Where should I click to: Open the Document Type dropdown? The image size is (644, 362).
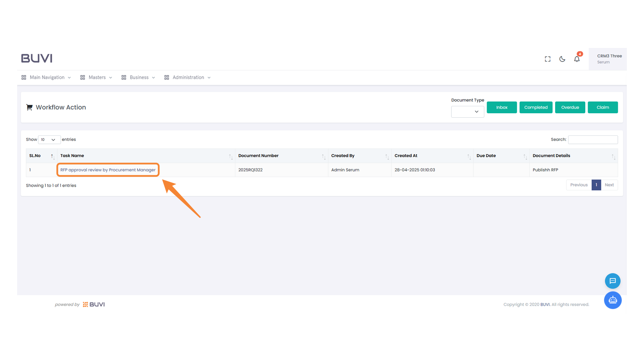click(x=467, y=112)
